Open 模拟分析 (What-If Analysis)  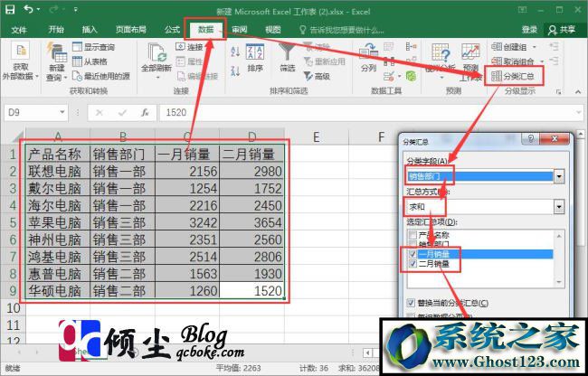pyautogui.click(x=441, y=61)
